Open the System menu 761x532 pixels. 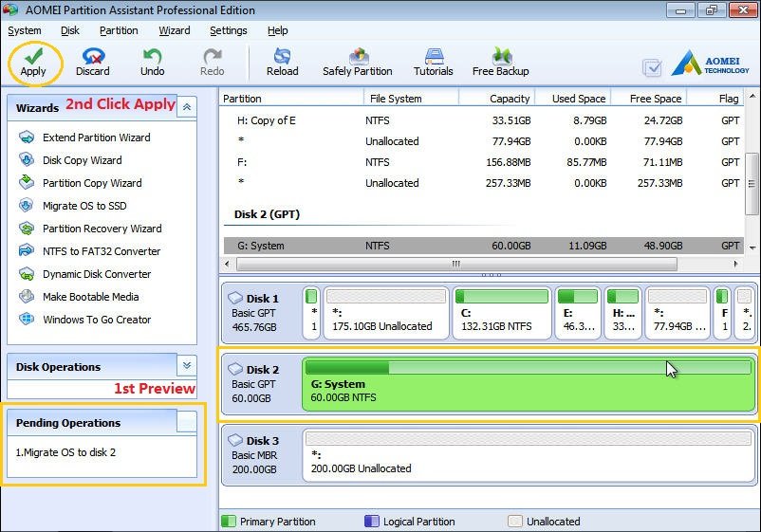tap(25, 30)
